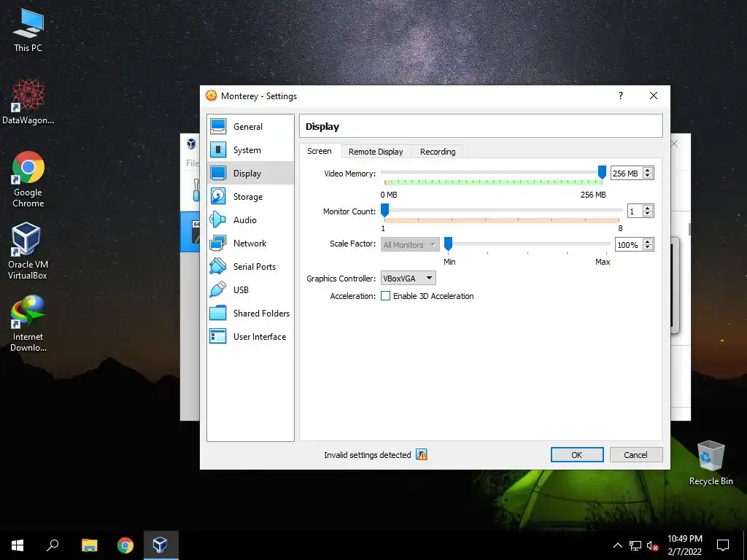The image size is (747, 560).
Task: Select the Storage category label
Action: click(248, 197)
